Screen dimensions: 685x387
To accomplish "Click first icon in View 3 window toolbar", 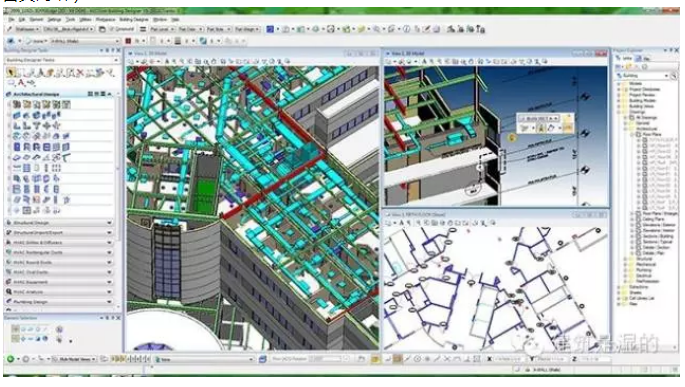I will 388,223.
